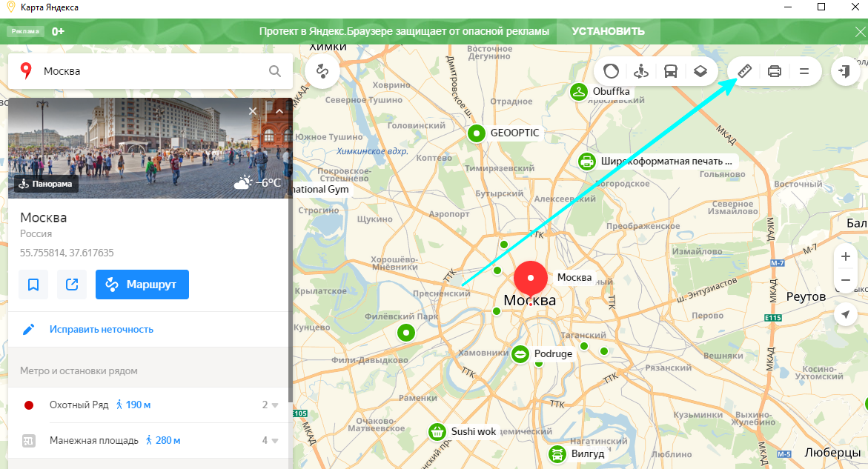Click the Широкоформатная печать printer marker
The image size is (868, 469).
coord(587,162)
